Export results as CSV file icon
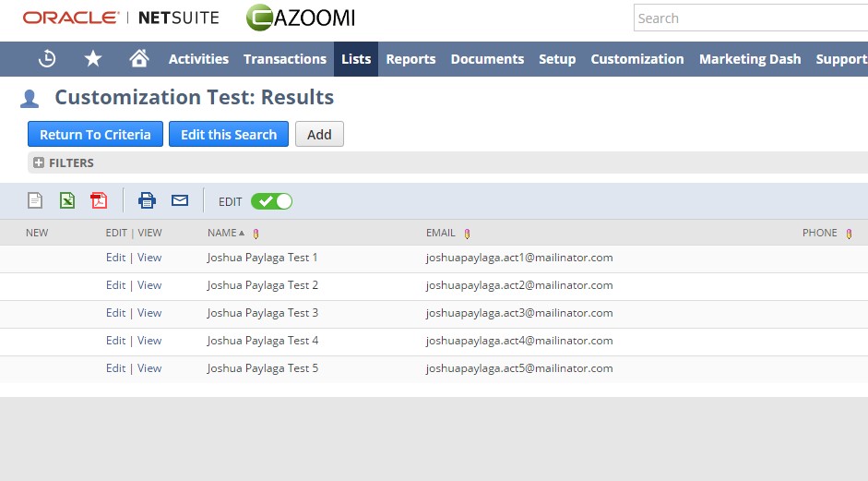 35,200
